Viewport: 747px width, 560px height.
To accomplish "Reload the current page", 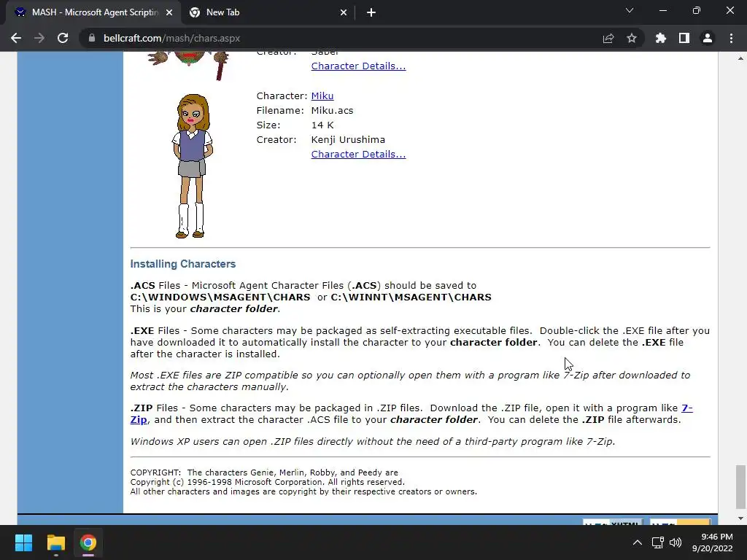I will tap(63, 38).
